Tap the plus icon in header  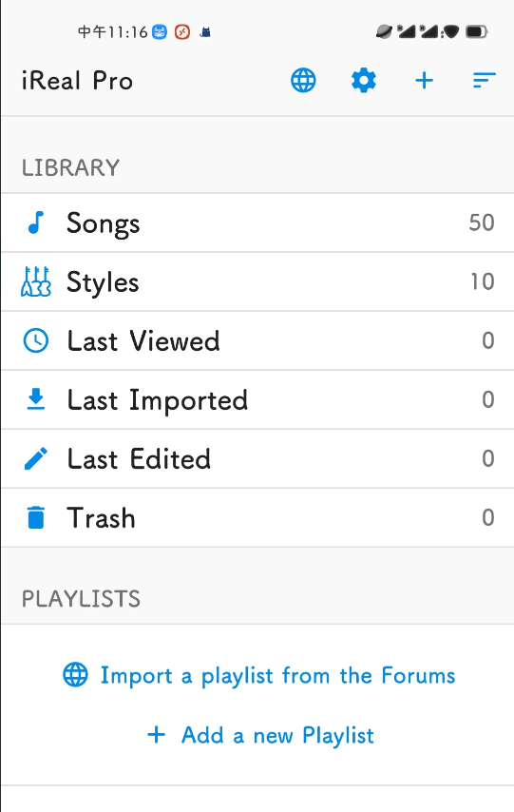[424, 81]
